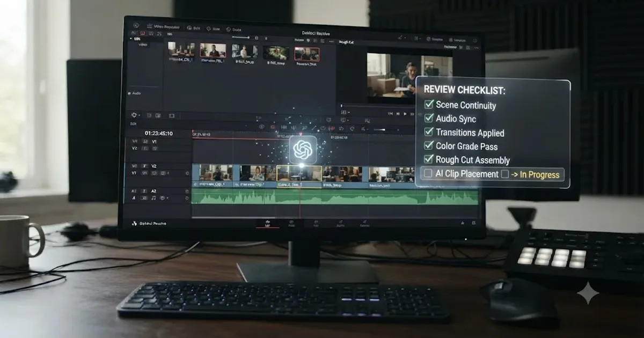This screenshot has width=644, height=338.
Task: Click the red-highlighted view mode icon
Action: (x=143, y=33)
